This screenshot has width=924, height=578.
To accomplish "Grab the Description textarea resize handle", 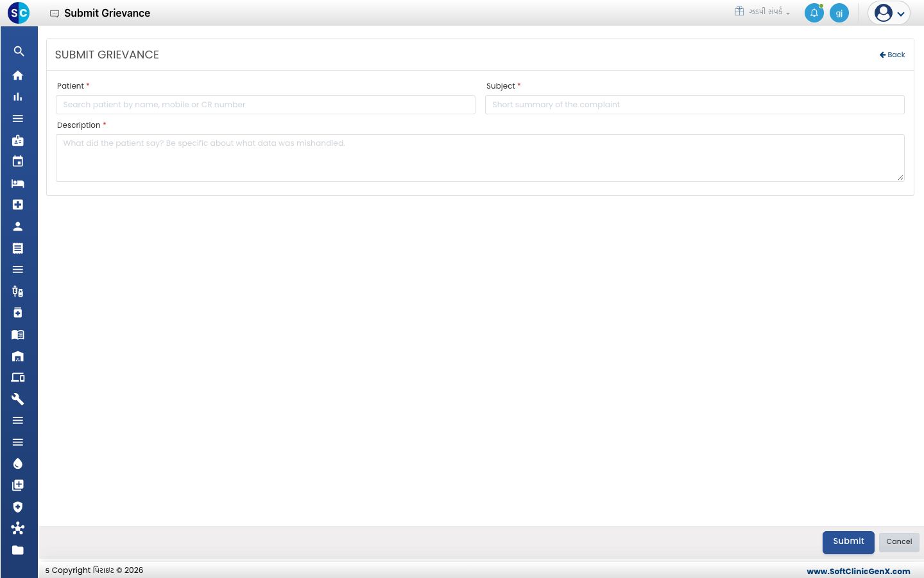I will coord(901,178).
